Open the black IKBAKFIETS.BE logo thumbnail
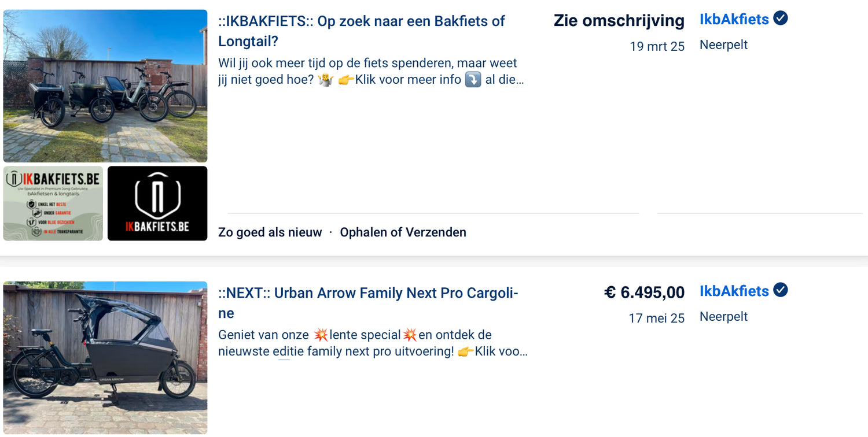This screenshot has width=868, height=437. (157, 203)
